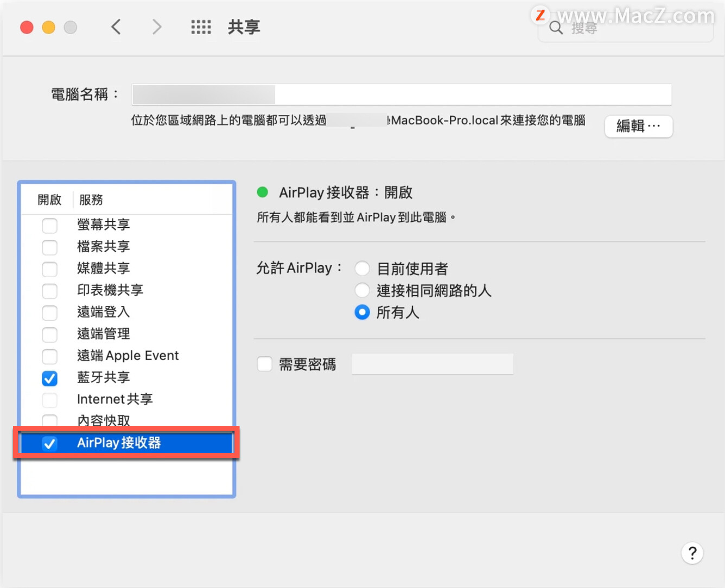Select 遠端 Apple Event service row
Image resolution: width=725 pixels, height=588 pixels.
[x=127, y=355]
